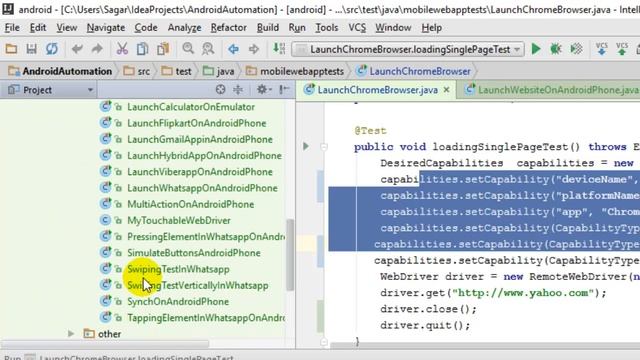Click the VCS Update Project icon
Image resolution: width=640 pixels, height=360 pixels.
coord(602,49)
